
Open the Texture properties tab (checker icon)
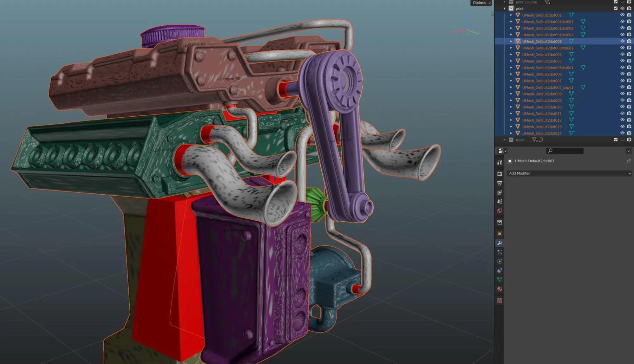point(500,301)
